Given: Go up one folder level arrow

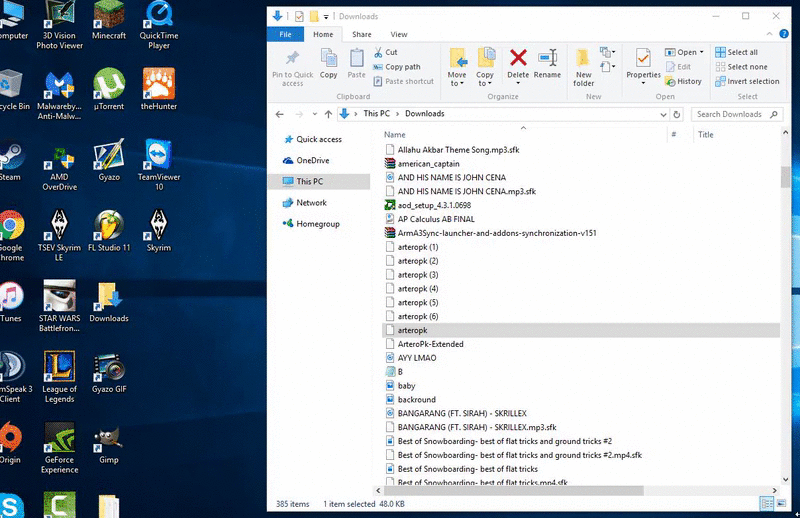Looking at the screenshot, I should pyautogui.click(x=328, y=114).
